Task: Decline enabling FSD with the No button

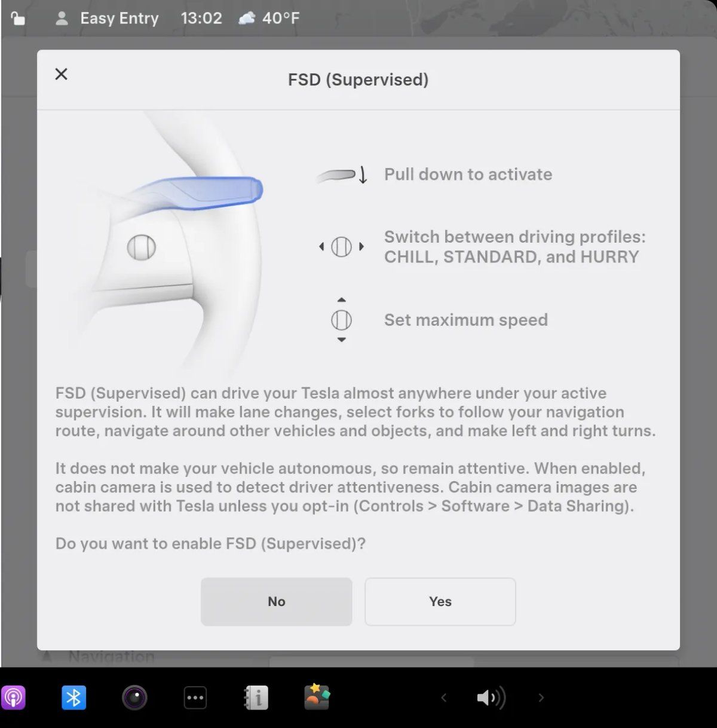Action: tap(276, 601)
